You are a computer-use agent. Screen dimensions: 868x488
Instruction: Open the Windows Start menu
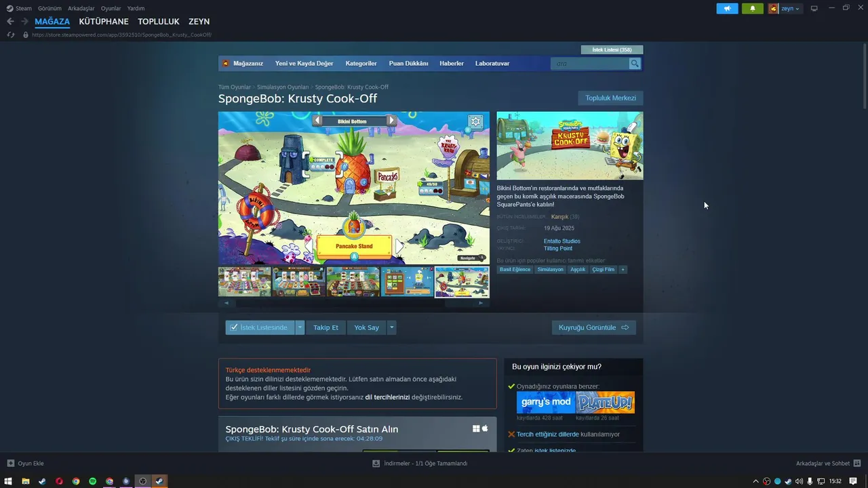coord(9,481)
